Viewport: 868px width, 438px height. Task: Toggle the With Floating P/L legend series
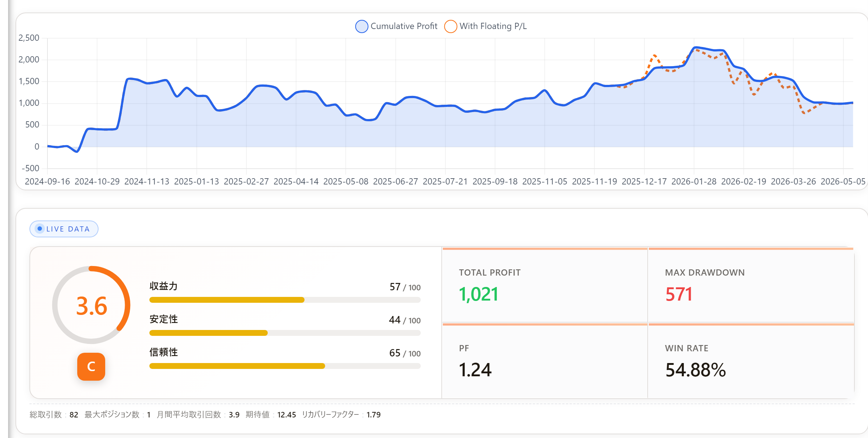click(485, 26)
